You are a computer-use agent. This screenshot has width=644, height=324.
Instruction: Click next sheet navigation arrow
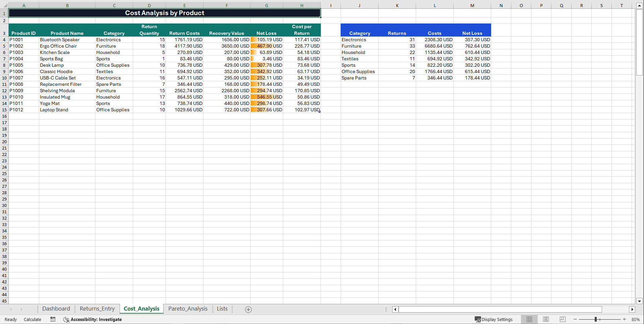click(21, 309)
